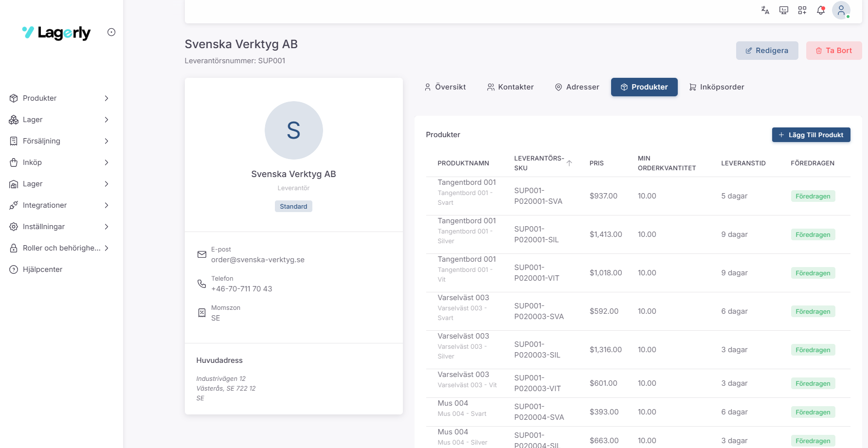Screen dimensions: 868x448
Task: Switch to the Inköpsorder tab
Action: pyautogui.click(x=717, y=87)
